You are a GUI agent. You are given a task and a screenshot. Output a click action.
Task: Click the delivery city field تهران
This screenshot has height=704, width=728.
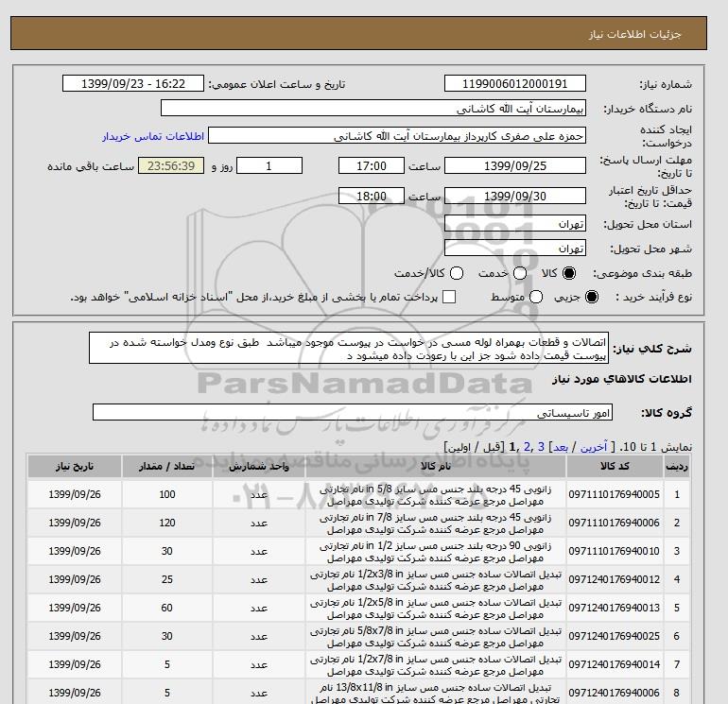[515, 249]
